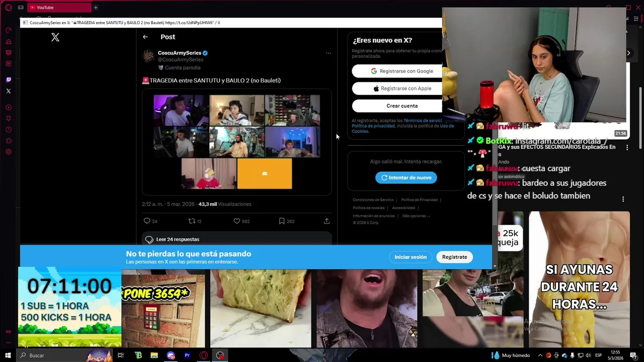Open Política de cookies footer link
644x362 pixels.
[x=369, y=208]
